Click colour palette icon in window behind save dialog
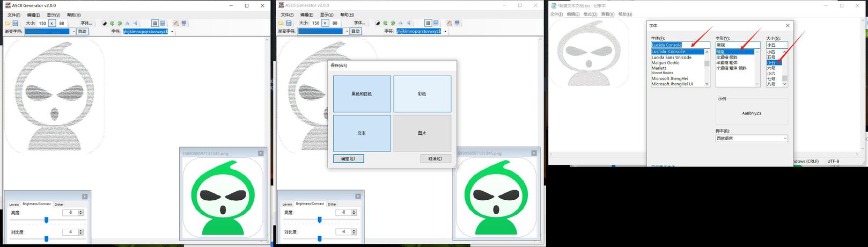The width and height of the screenshot is (868, 247). pos(449,23)
